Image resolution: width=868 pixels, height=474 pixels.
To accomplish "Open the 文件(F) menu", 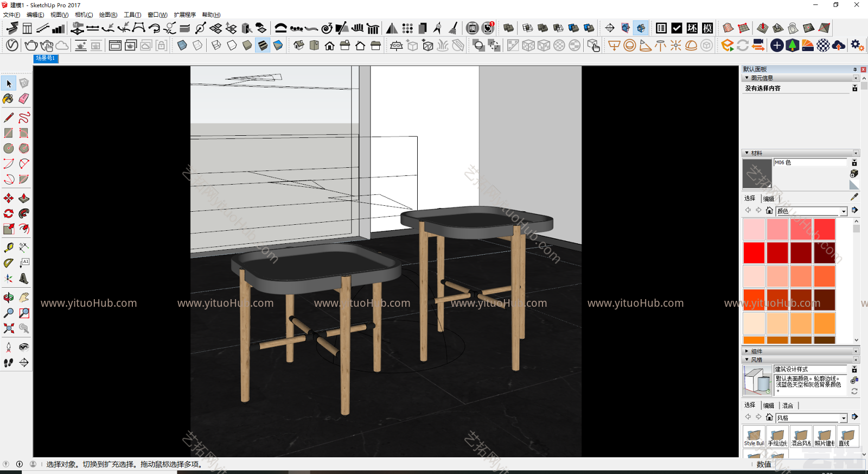I will pos(11,15).
